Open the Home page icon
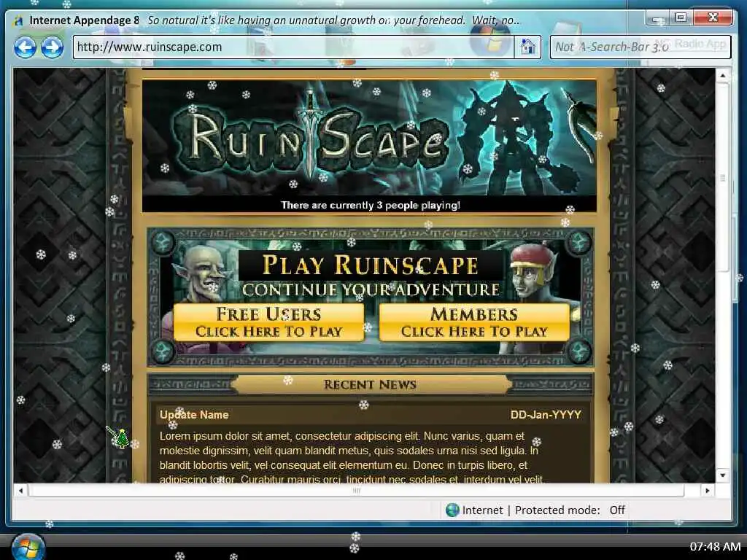The height and width of the screenshot is (560, 747). point(527,47)
